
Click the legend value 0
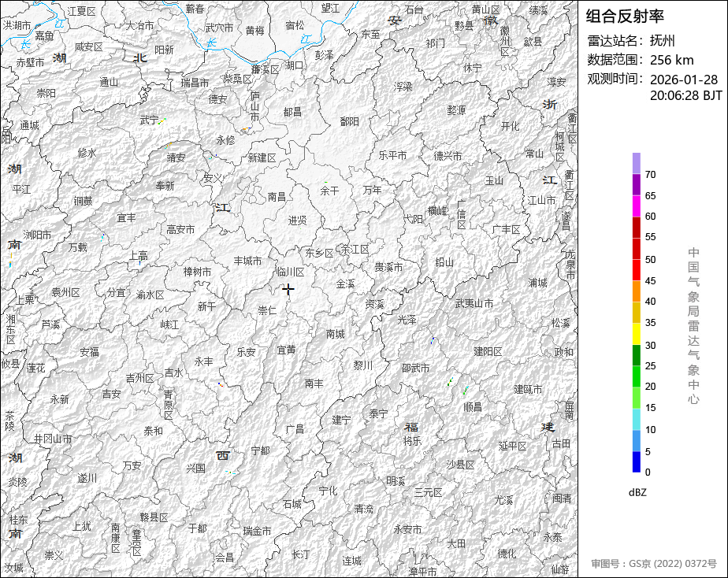click(648, 472)
